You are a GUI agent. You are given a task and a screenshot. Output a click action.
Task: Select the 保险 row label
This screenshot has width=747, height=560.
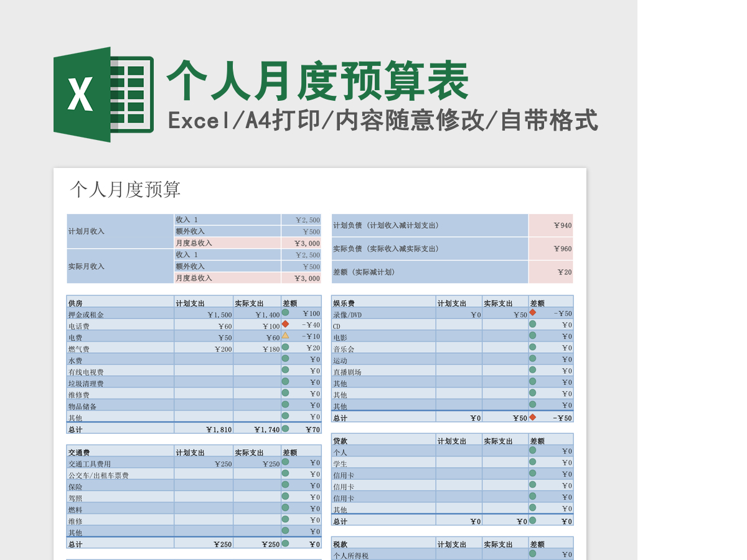(x=120, y=486)
